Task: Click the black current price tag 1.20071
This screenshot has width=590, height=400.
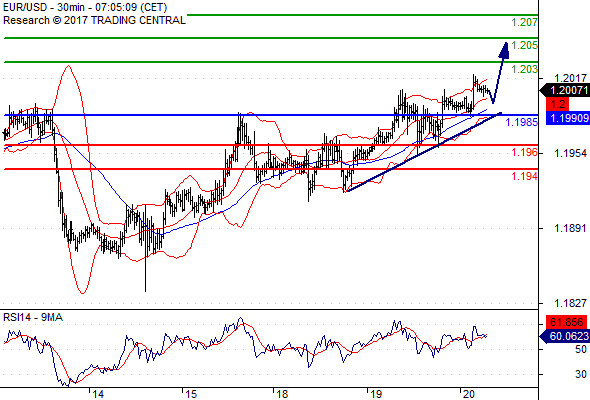Action: (565, 90)
